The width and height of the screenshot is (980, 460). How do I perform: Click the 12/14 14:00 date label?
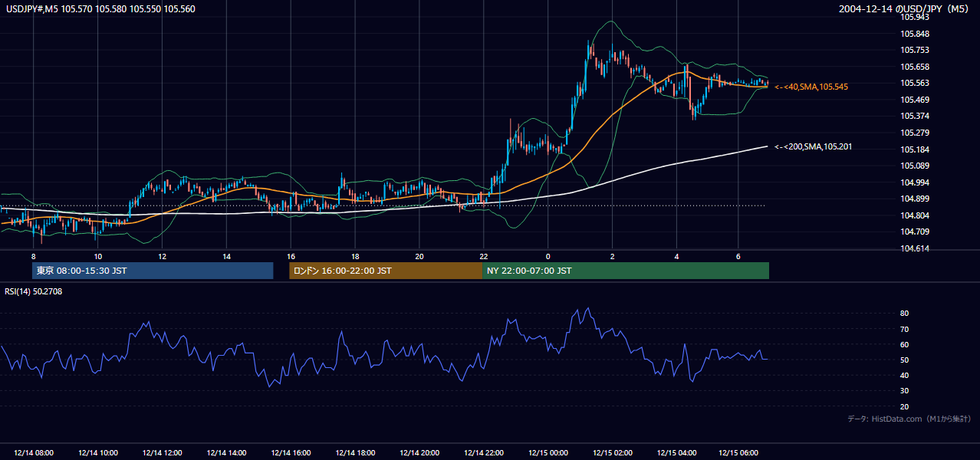227,453
